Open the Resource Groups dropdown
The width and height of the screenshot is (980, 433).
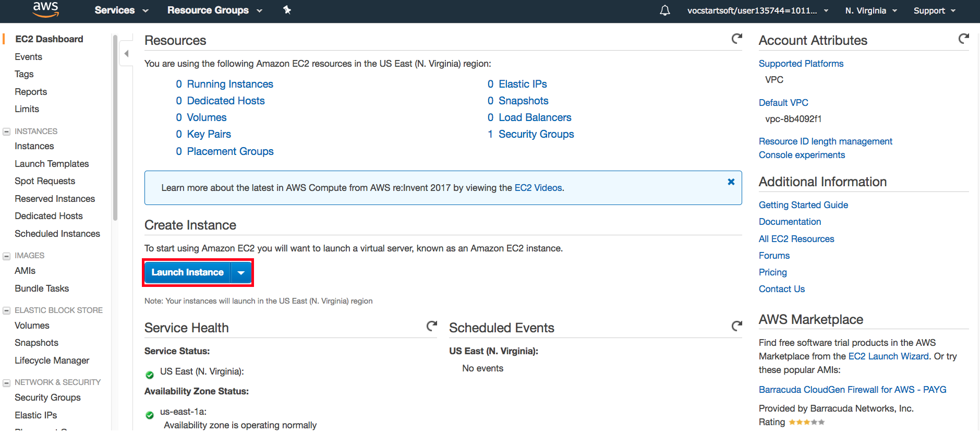[214, 10]
